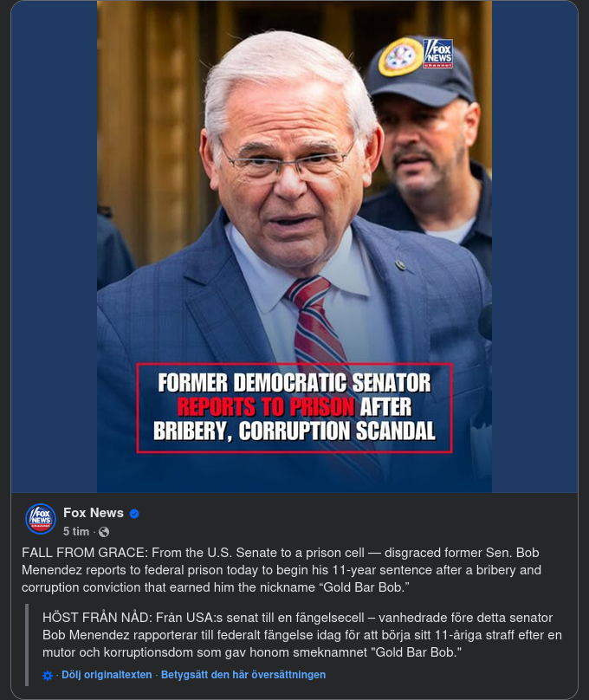Open translation settings gear icon
Image resolution: width=589 pixels, height=700 pixels.
click(48, 676)
